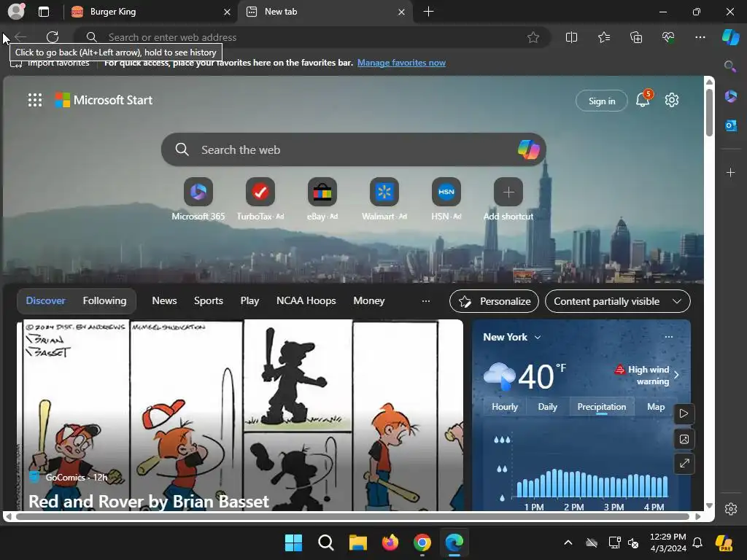The width and height of the screenshot is (747, 560).
Task: Click the Personalize button
Action: 494,301
